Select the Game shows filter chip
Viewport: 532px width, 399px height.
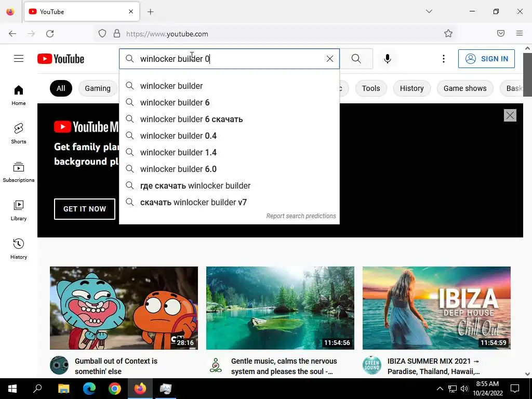(x=465, y=88)
